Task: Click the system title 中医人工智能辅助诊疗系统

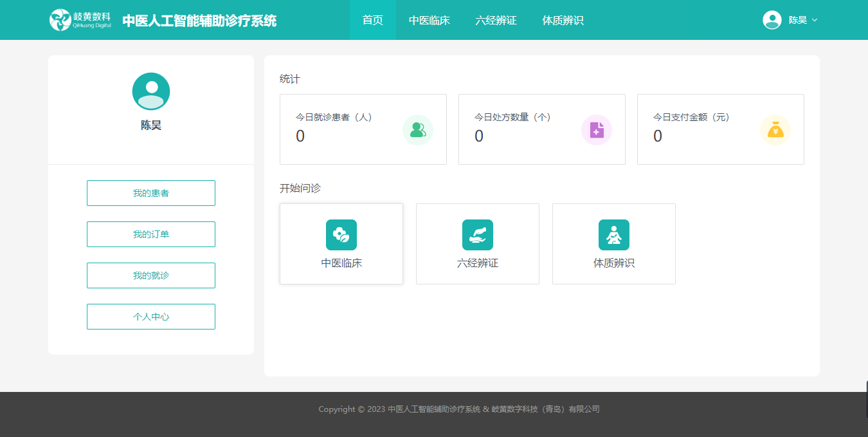Action: 199,21
